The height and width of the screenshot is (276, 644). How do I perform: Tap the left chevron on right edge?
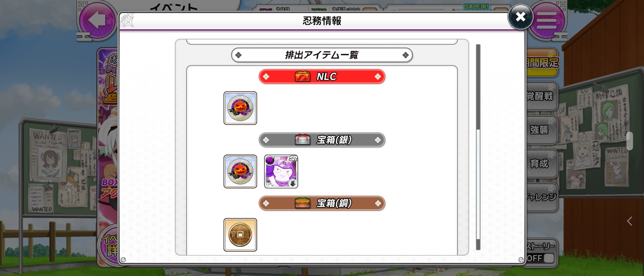click(x=630, y=221)
